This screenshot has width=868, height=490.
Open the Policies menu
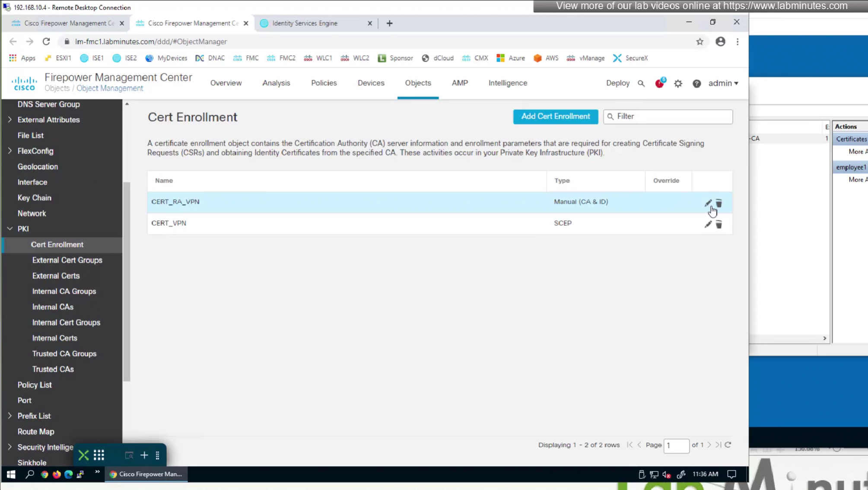pos(324,83)
